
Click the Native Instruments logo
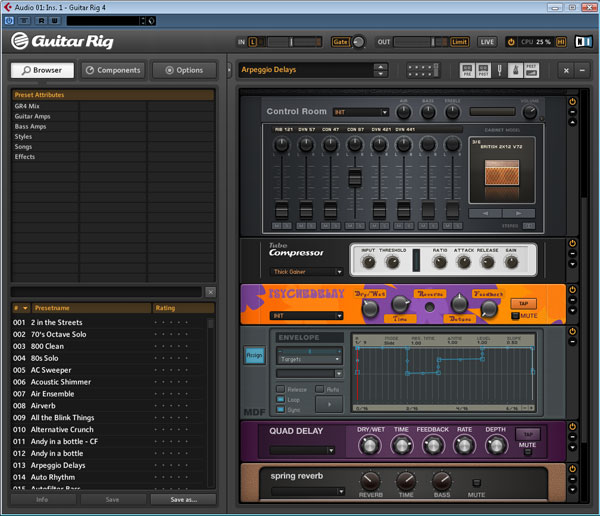584,42
